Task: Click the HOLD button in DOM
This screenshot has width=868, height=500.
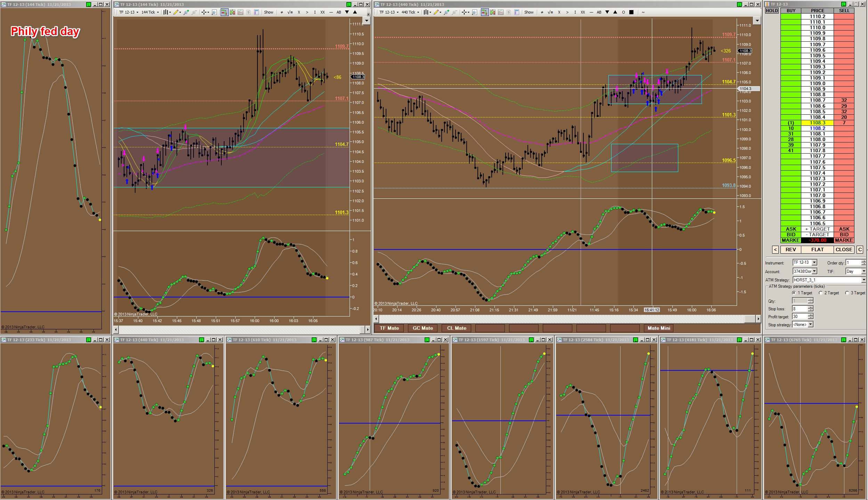Action: (x=772, y=11)
